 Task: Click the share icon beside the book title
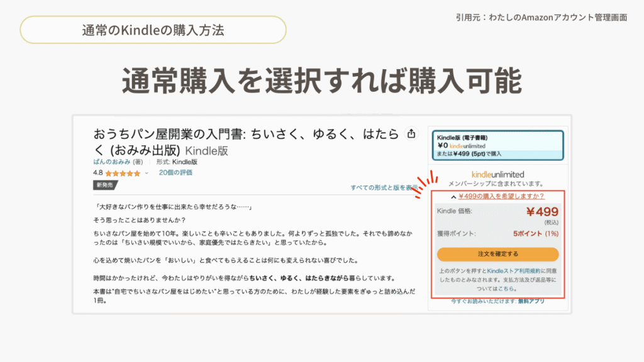tap(411, 133)
